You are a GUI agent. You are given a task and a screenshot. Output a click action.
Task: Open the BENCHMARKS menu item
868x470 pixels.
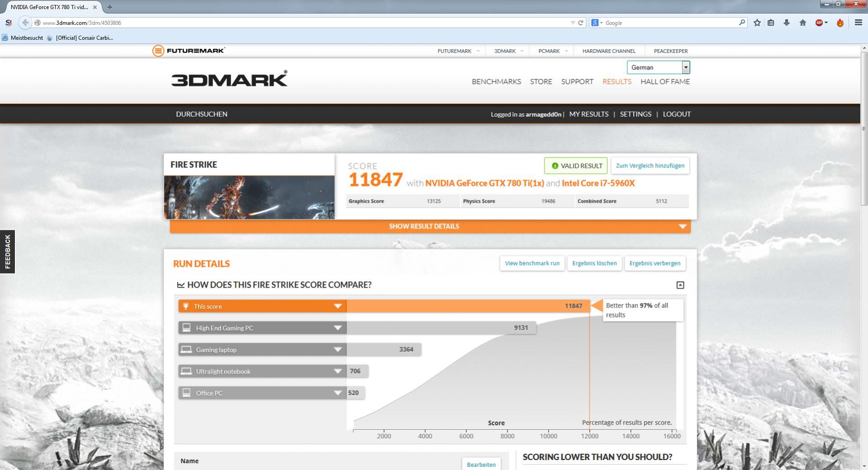pyautogui.click(x=496, y=82)
